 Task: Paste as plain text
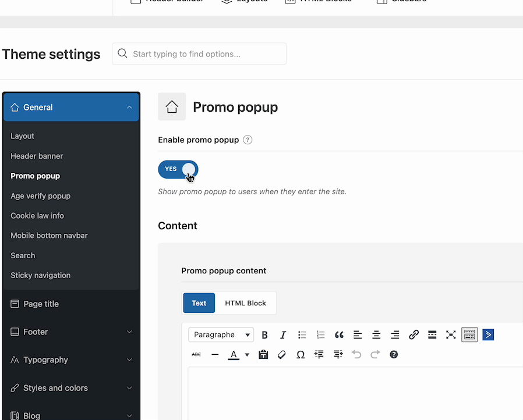(263, 354)
